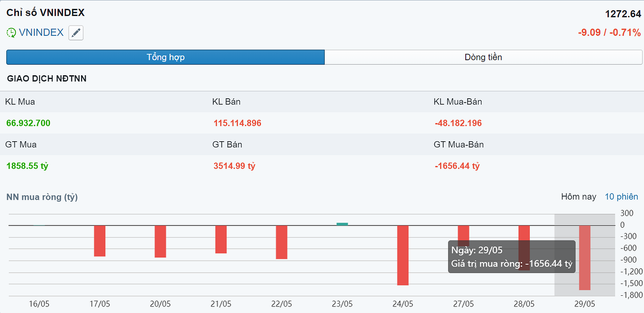Select the 10 phiên chart range
The width and height of the screenshot is (644, 313).
pos(621,197)
